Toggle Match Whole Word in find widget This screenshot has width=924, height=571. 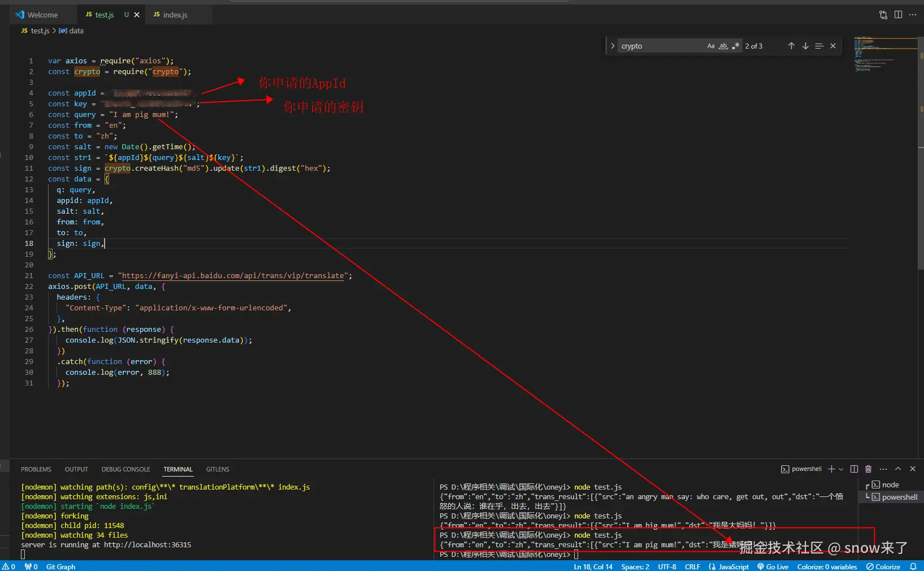pos(723,46)
